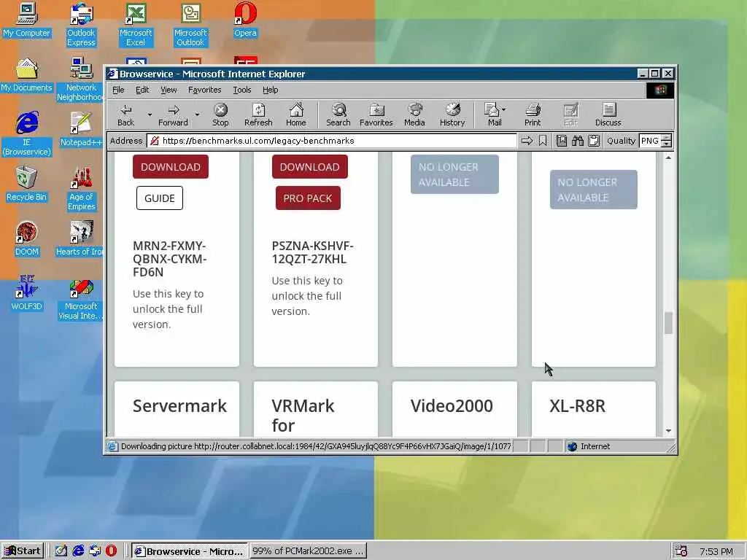The height and width of the screenshot is (560, 747).
Task: Open the File menu
Action: tap(118, 90)
